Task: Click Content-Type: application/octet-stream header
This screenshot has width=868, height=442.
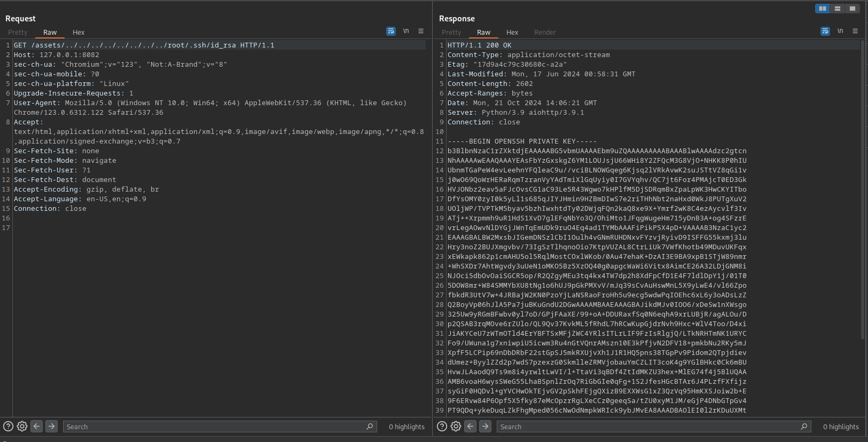Action: click(529, 55)
